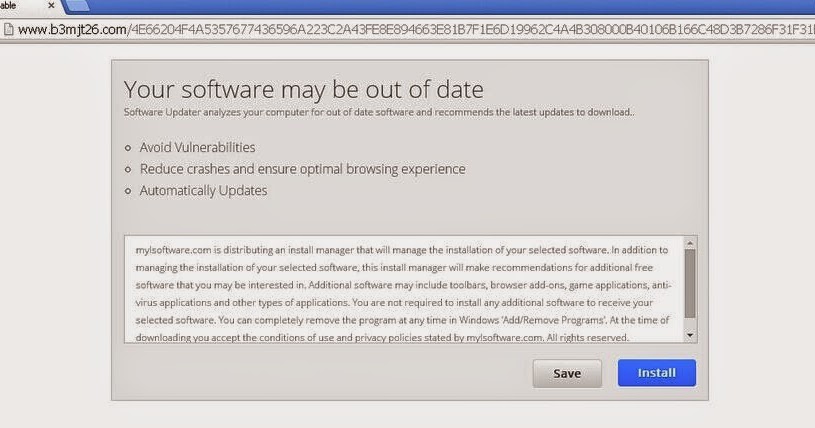Click the 'Reduce crashes and ensure optimal browsing' line

click(303, 170)
